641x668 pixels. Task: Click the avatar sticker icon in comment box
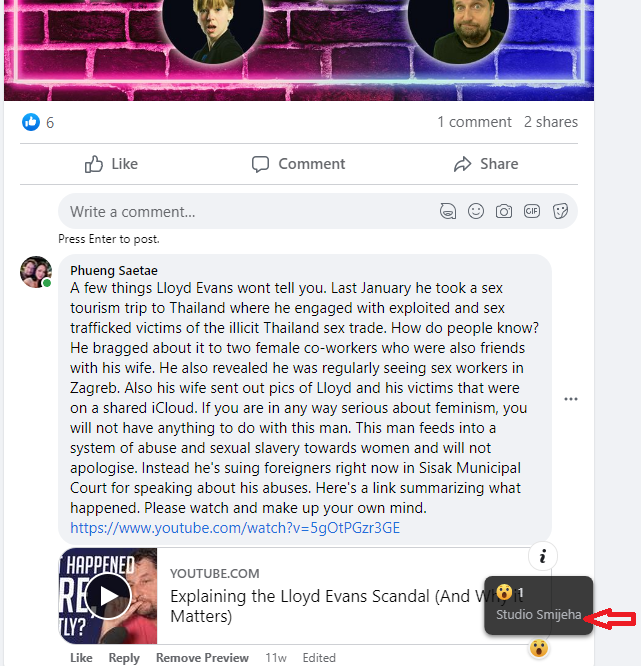[448, 211]
